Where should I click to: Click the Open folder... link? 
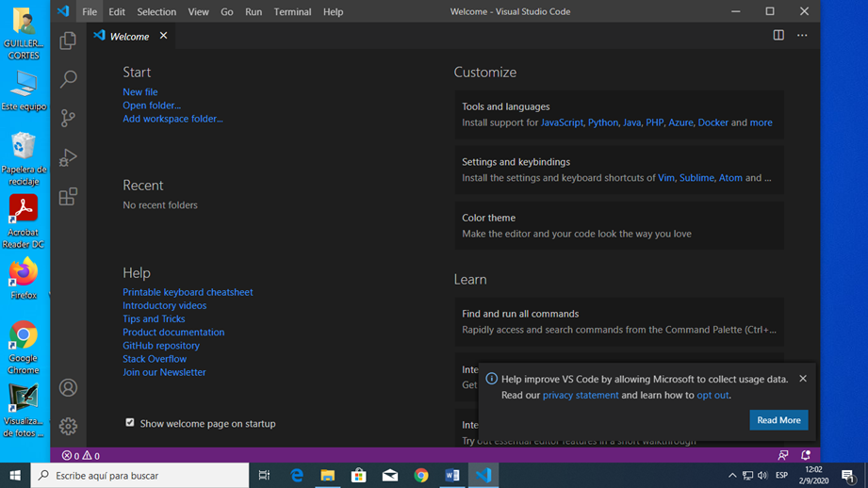pyautogui.click(x=152, y=106)
